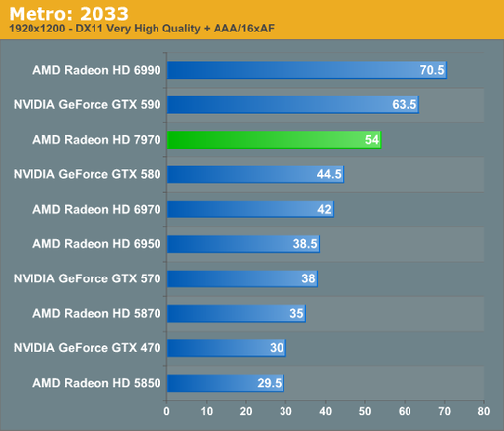Click the 0 tick label on the axis

click(166, 411)
